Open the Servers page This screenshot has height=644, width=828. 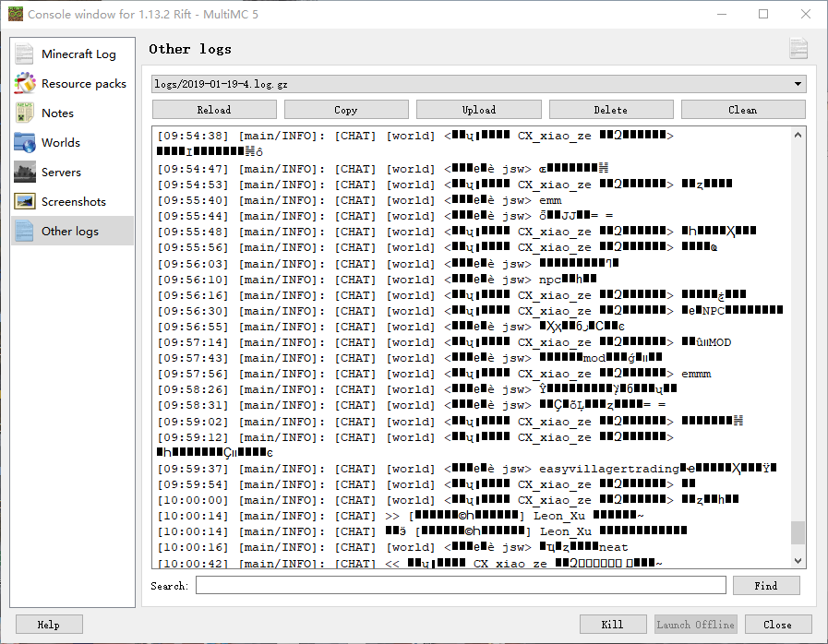72,173
